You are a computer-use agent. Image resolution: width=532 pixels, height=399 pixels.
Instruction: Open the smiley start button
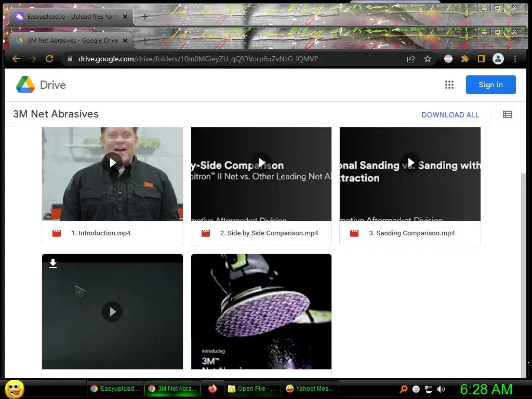click(15, 389)
